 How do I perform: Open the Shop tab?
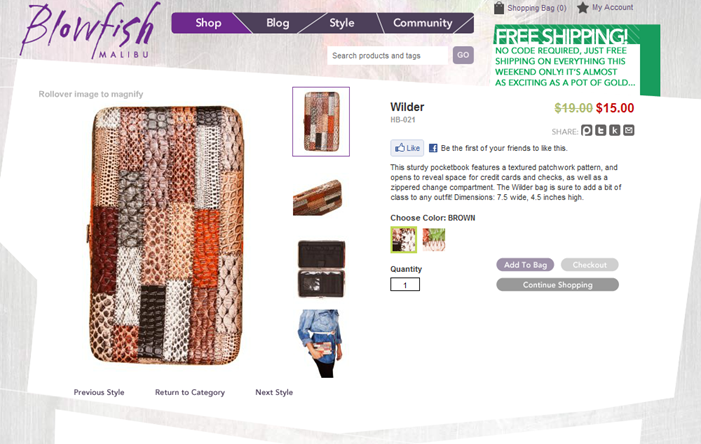[x=208, y=23]
